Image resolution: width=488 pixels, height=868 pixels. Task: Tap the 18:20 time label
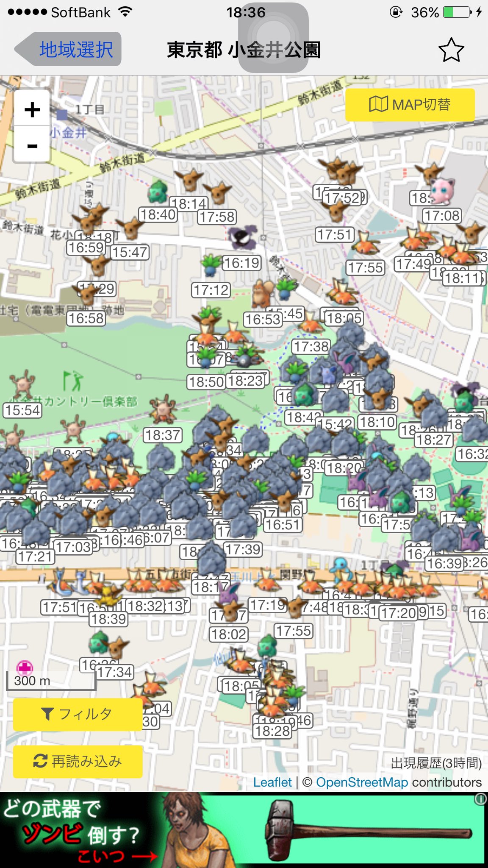click(344, 468)
